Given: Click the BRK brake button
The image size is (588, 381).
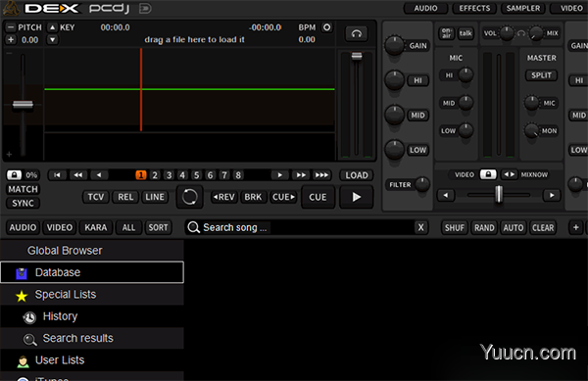Looking at the screenshot, I should click(253, 197).
